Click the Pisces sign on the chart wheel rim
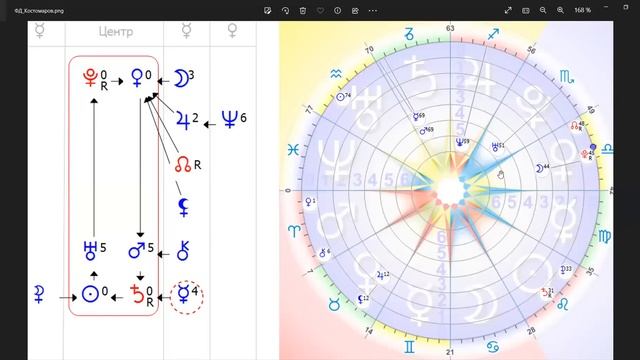Viewport: 640px width, 360px height. pos(293,150)
